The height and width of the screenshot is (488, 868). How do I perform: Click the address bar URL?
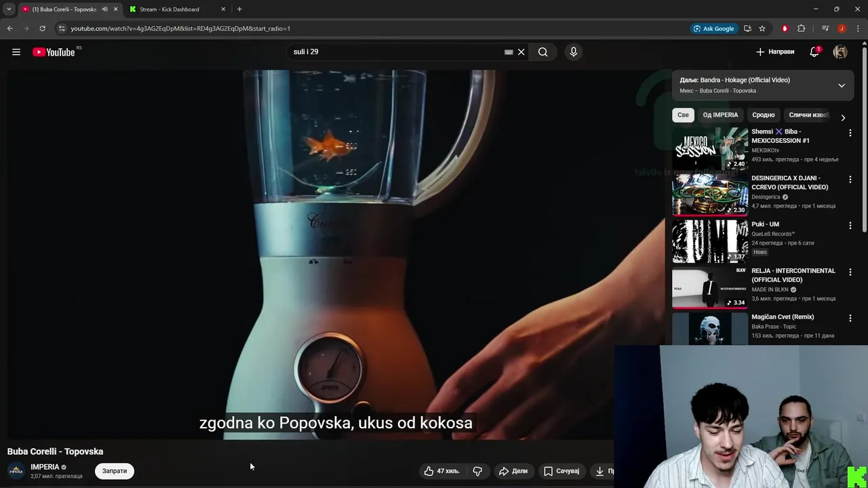[x=180, y=28]
